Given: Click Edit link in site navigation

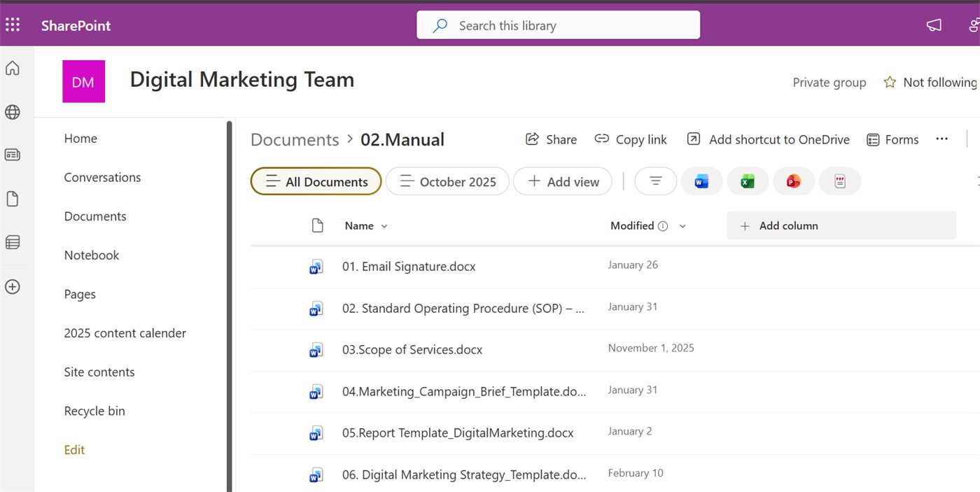Looking at the screenshot, I should click(x=74, y=450).
